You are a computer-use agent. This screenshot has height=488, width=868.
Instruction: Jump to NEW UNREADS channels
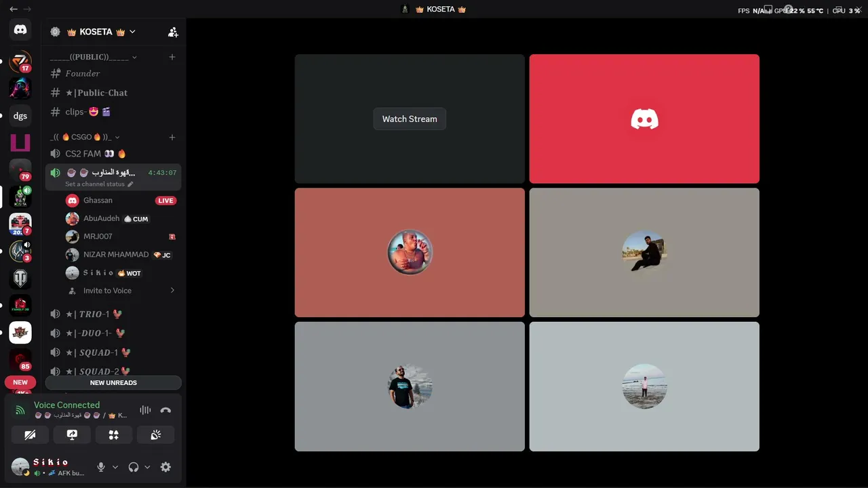tap(113, 383)
